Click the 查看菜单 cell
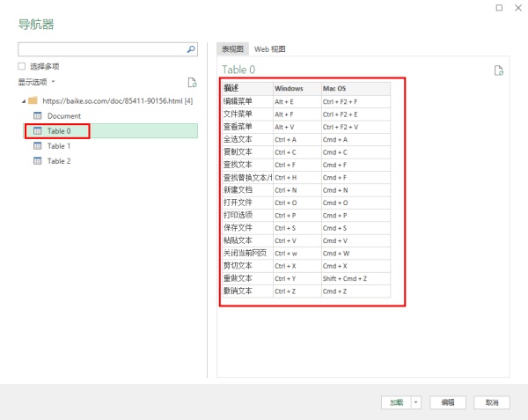The width and height of the screenshot is (528, 420). pos(247,127)
